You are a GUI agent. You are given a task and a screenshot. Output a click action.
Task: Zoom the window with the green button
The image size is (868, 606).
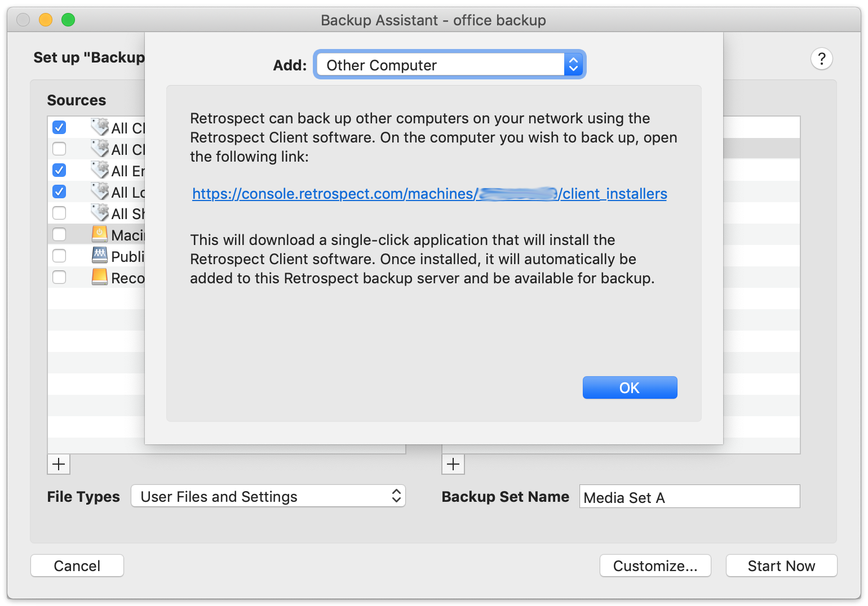68,20
